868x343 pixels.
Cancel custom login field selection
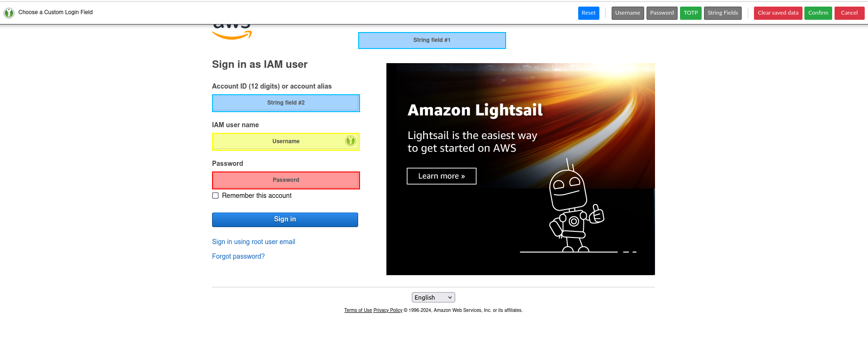point(849,13)
